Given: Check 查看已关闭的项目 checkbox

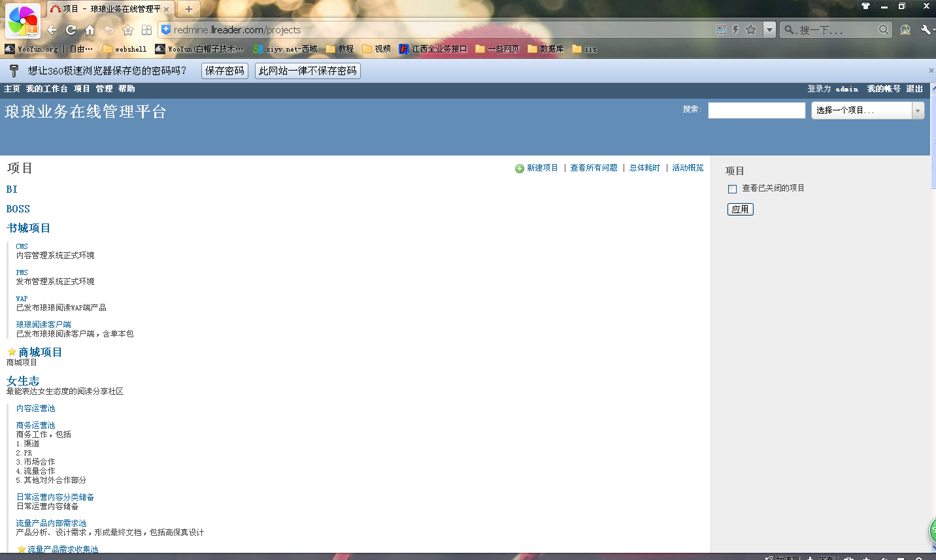Looking at the screenshot, I should tap(732, 189).
